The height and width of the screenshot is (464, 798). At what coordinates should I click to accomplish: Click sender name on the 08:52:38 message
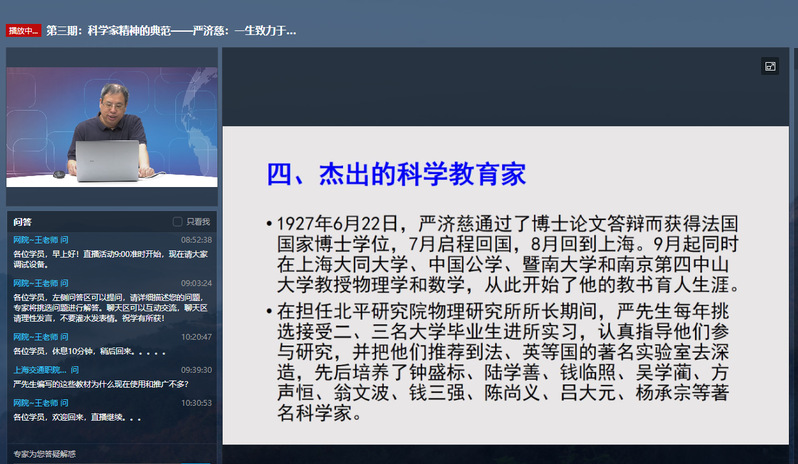[x=40, y=240]
